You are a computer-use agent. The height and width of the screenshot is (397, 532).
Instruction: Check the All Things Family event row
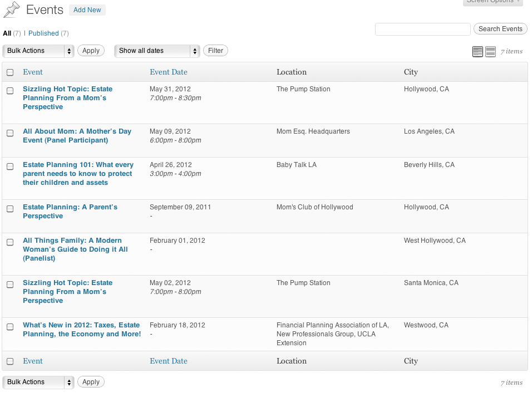click(x=10, y=242)
